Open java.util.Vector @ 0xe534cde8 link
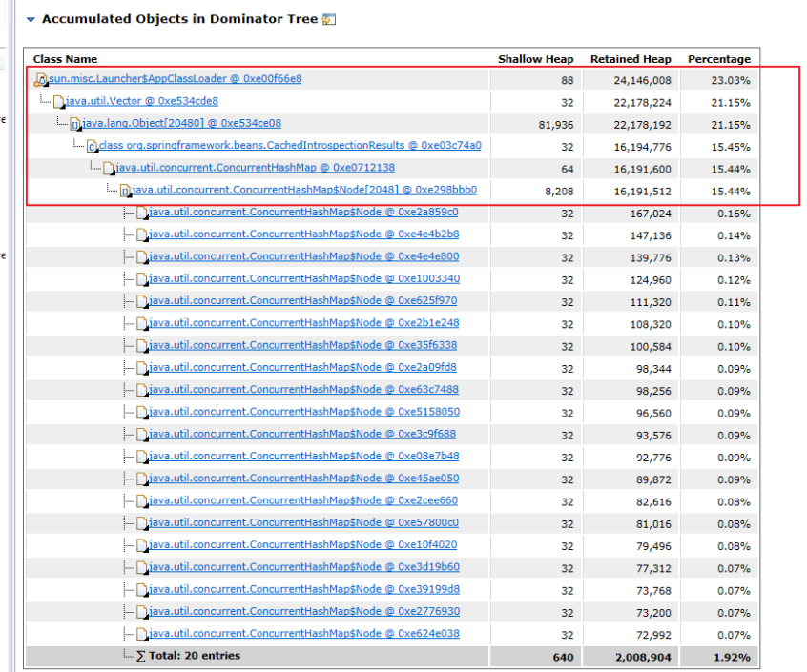The height and width of the screenshot is (672, 807). 141,101
